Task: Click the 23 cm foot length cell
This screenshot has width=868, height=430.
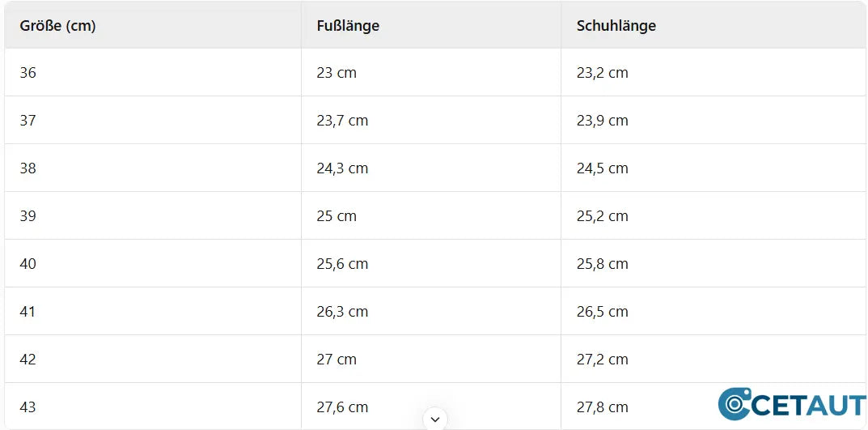Action: [x=337, y=73]
